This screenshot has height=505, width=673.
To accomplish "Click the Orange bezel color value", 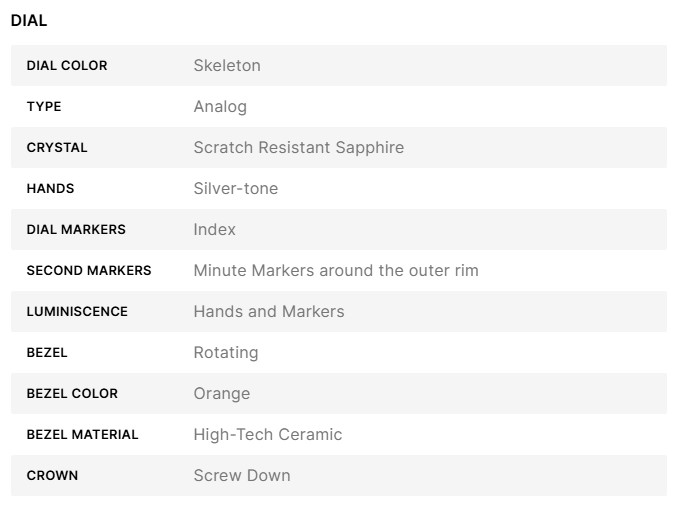I will [x=222, y=394].
